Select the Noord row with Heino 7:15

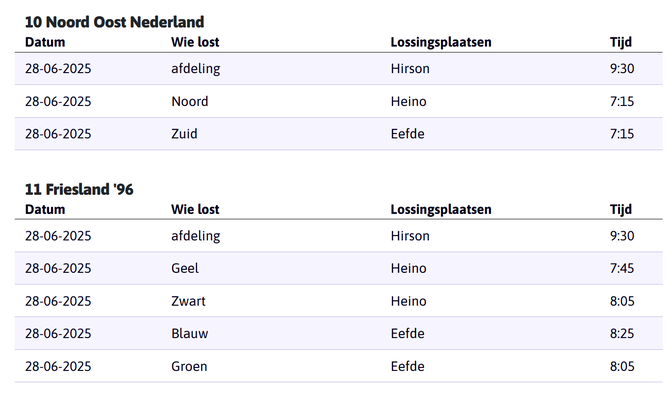tap(338, 101)
